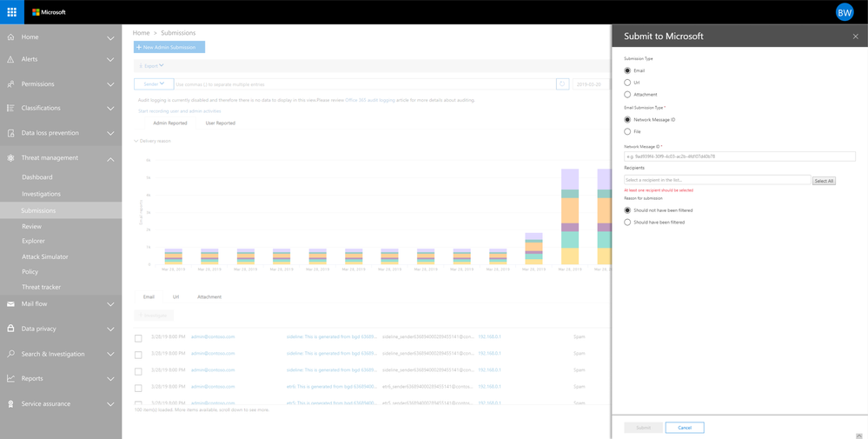This screenshot has height=439, width=868.
Task: Open the BW account avatar
Action: (x=845, y=11)
